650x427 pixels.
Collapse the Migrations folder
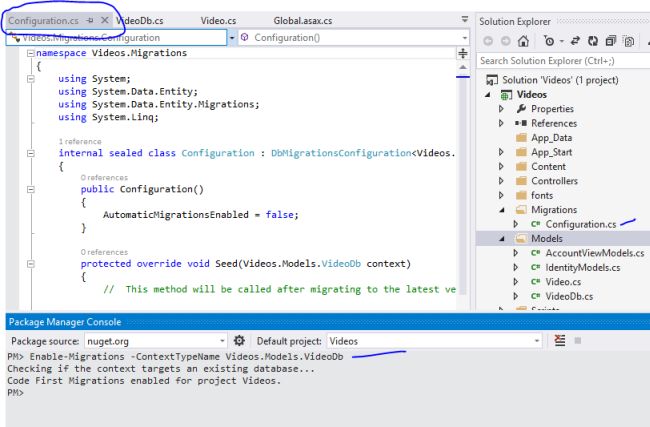click(x=502, y=210)
